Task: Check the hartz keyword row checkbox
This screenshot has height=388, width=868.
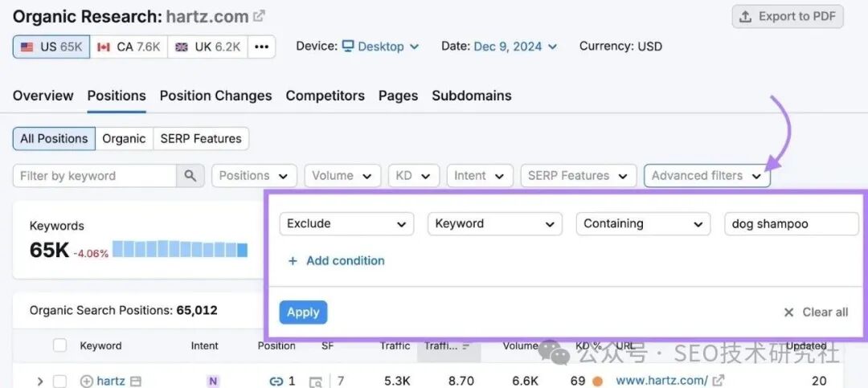Action: pyautogui.click(x=59, y=381)
